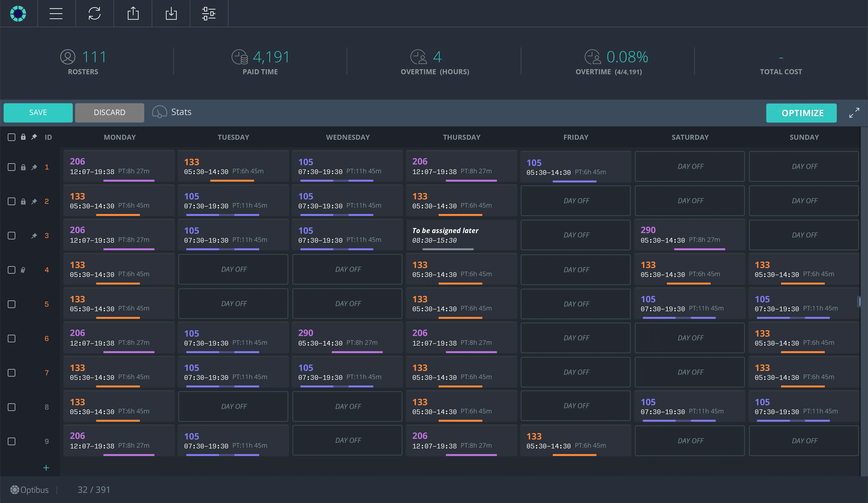Check the checkbox for roster 7

[x=12, y=373]
